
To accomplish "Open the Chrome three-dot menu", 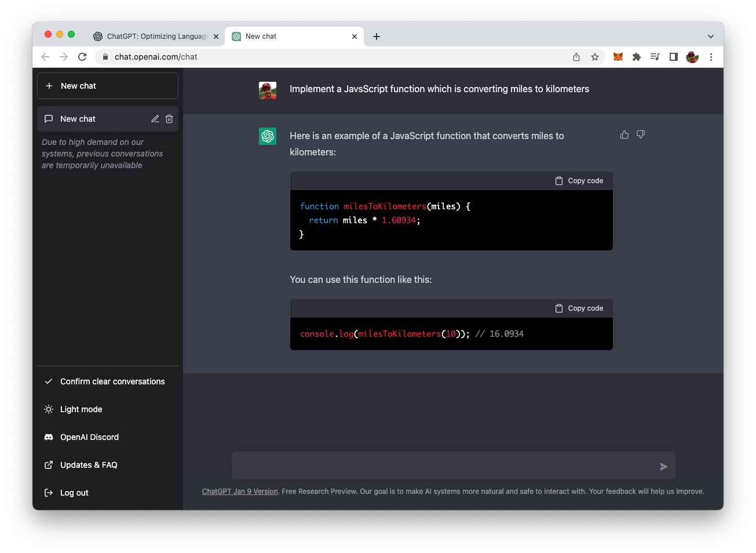I will [x=711, y=57].
